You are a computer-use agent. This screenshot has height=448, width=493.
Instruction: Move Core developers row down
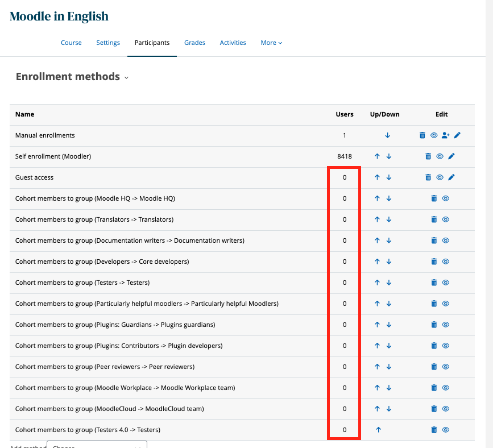pos(389,262)
